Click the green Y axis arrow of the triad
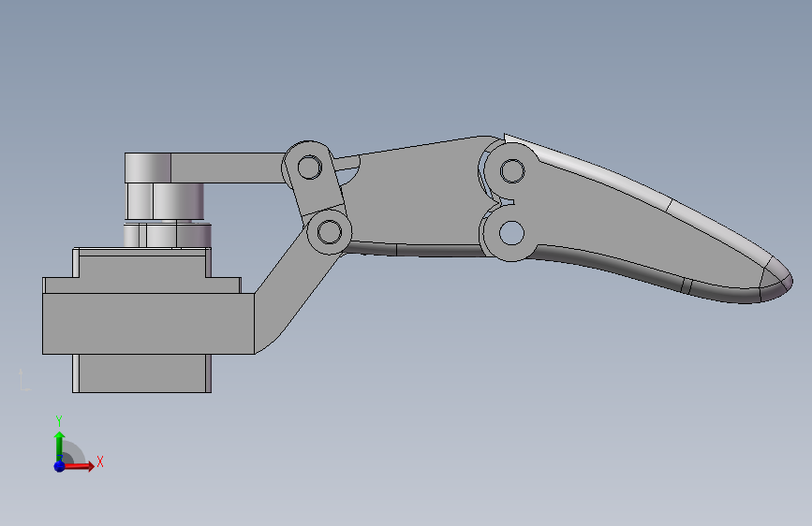 click(x=60, y=446)
